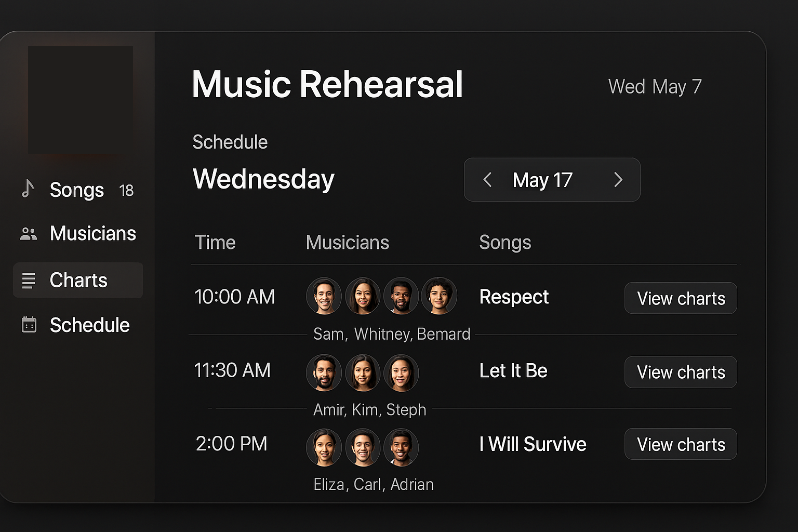Click Eliza's avatar in the 2:00 PM row
Screen dimensions: 798x532
click(x=324, y=447)
